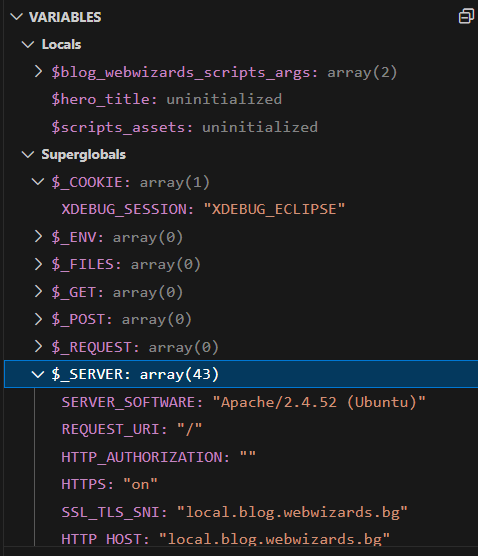The image size is (478, 556).
Task: Select the SERVER_SOFTWARE entry
Action: click(241, 402)
